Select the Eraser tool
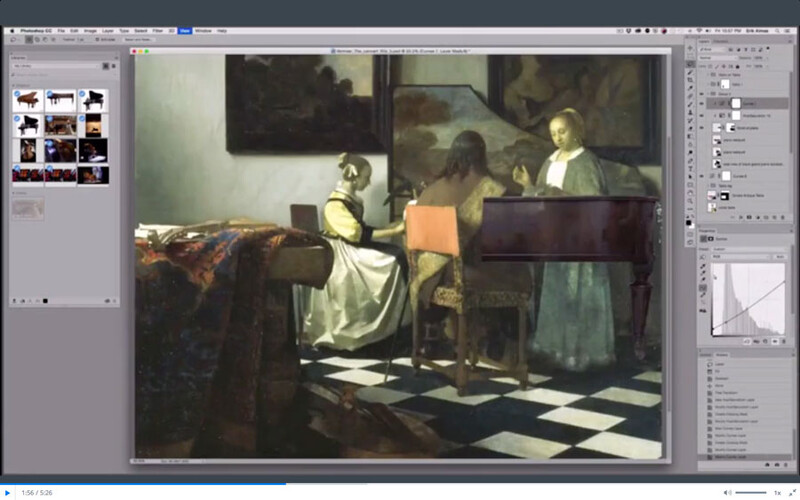 click(690, 128)
